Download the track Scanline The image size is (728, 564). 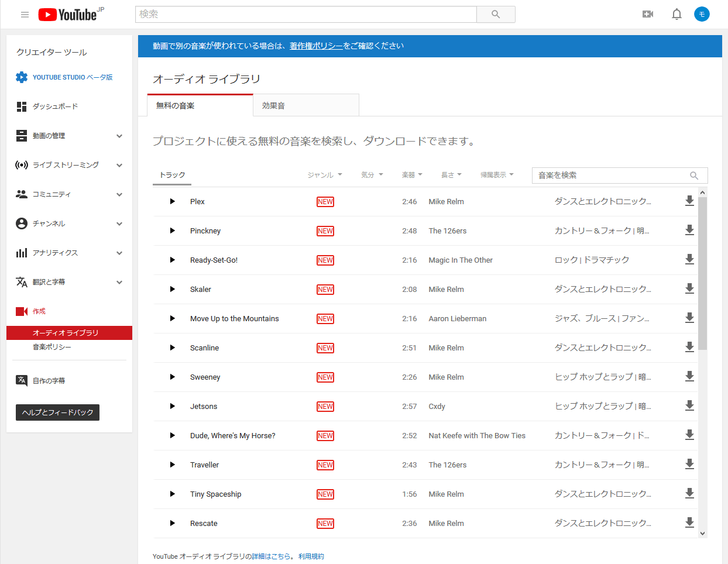point(689,347)
